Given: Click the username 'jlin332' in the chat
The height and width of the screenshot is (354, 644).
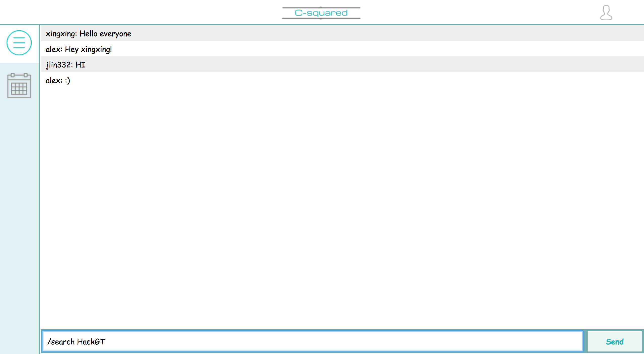Looking at the screenshot, I should pos(58,65).
